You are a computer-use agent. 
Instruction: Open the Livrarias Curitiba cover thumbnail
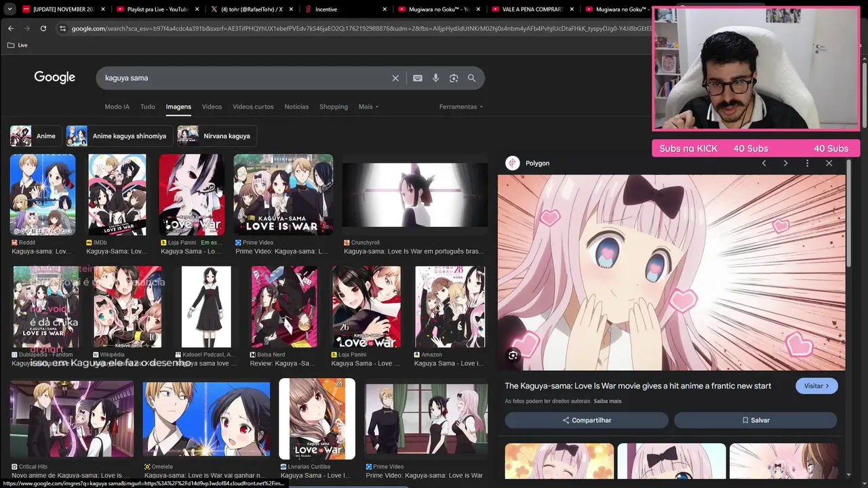click(317, 419)
